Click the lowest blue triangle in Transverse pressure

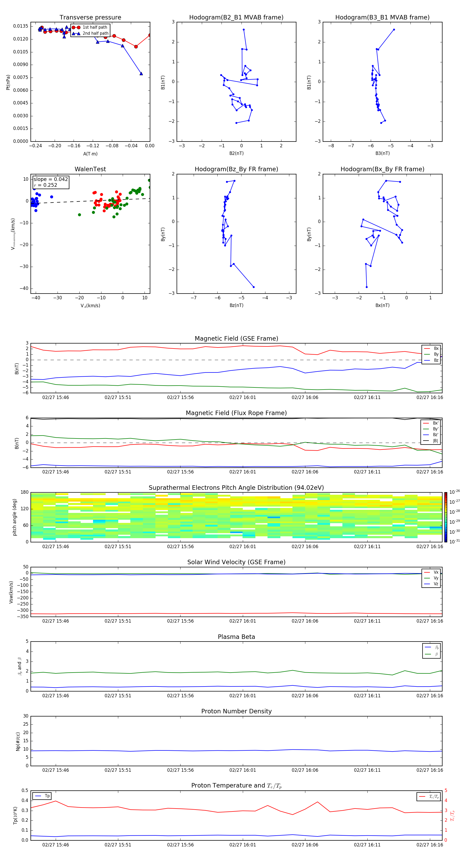(x=141, y=73)
